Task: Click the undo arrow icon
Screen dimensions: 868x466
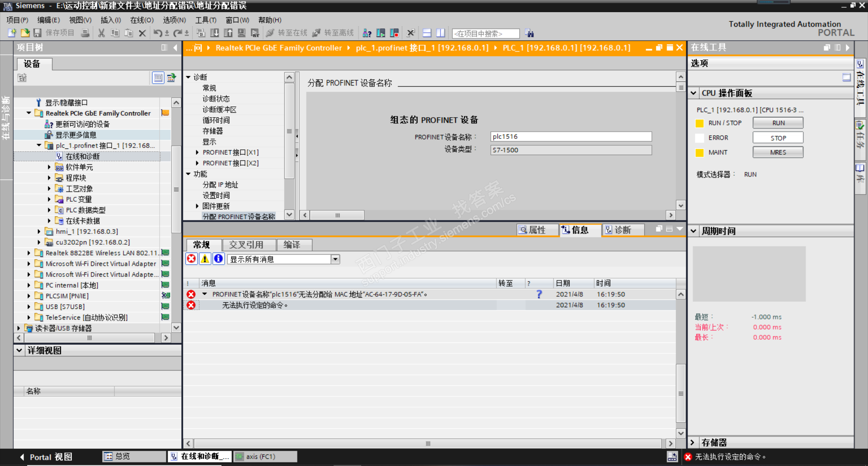Action: tap(158, 33)
